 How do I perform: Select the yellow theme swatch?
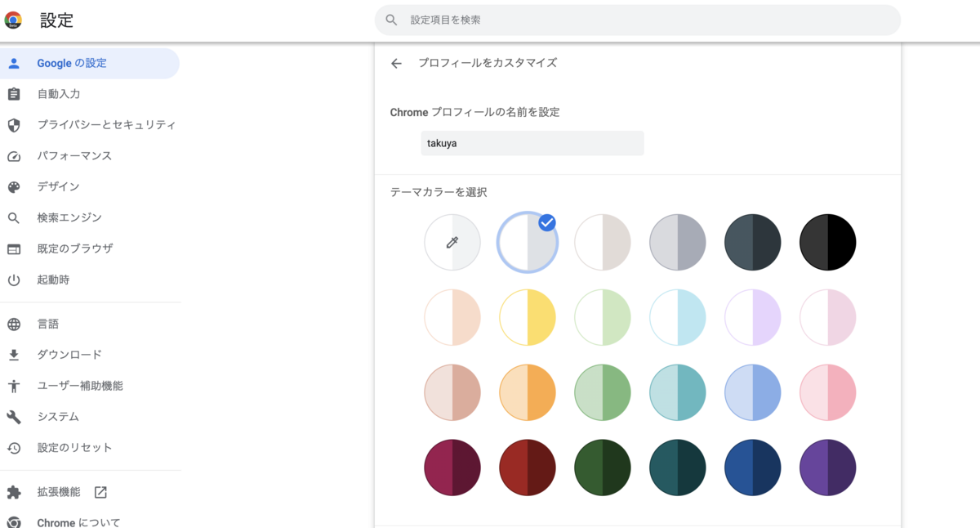coord(528,317)
